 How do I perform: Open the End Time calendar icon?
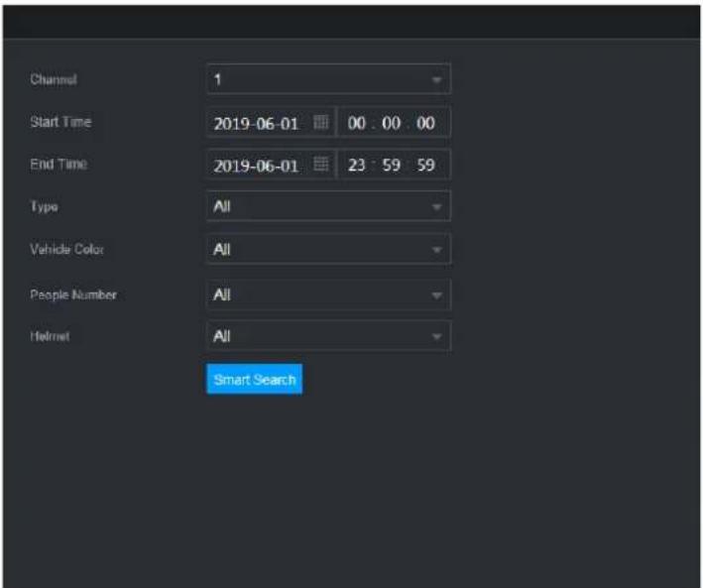pos(320,165)
